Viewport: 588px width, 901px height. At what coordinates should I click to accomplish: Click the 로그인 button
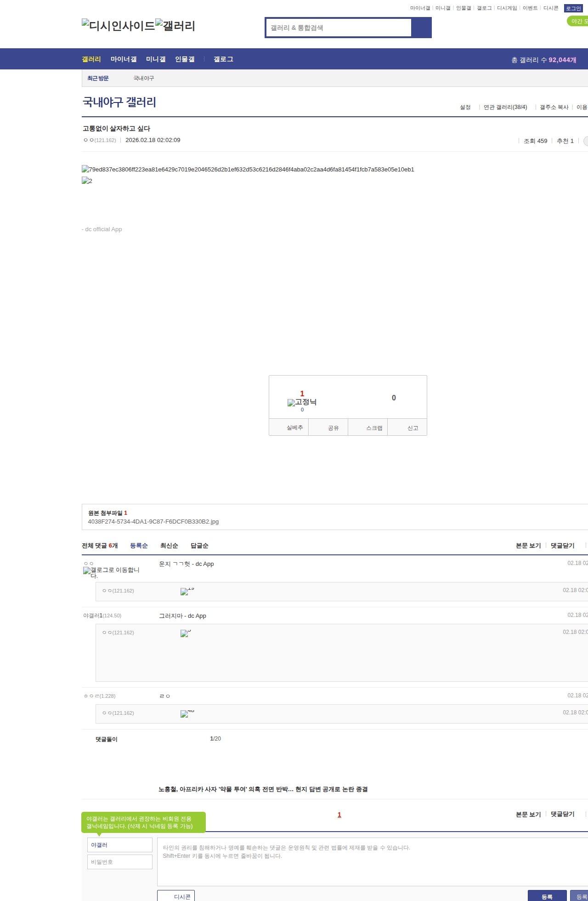click(573, 8)
